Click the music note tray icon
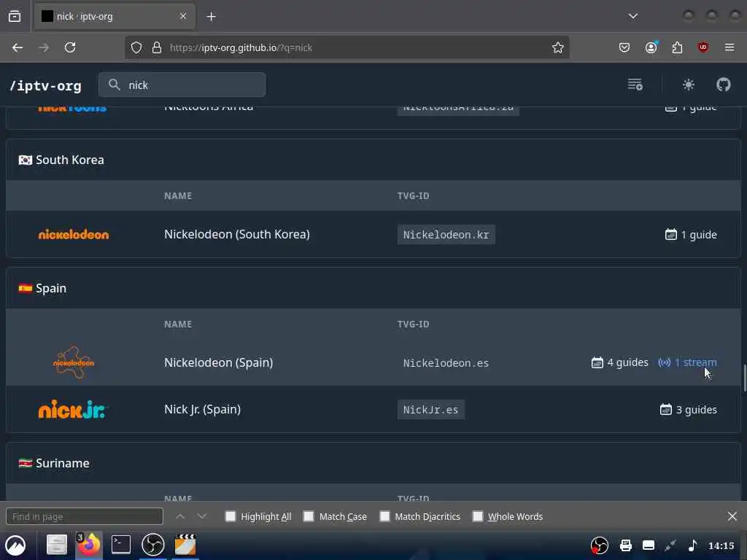747x560 pixels. pyautogui.click(x=693, y=545)
